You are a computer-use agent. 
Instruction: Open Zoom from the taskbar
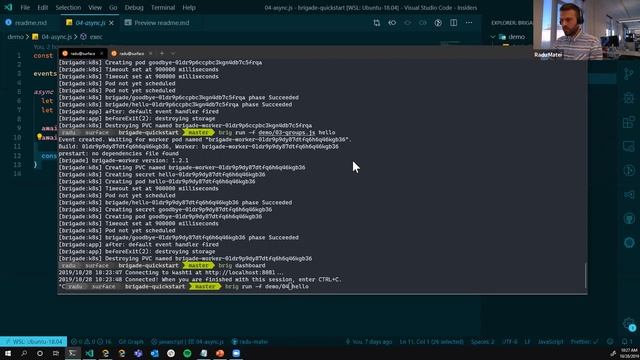[x=236, y=353]
